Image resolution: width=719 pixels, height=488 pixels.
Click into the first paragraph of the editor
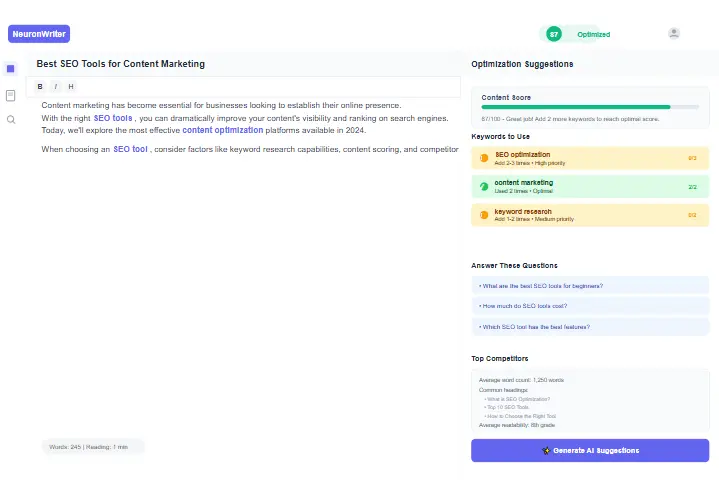(x=245, y=118)
